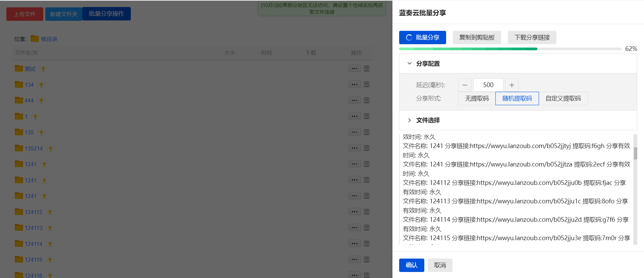Viewport: 644px width, 278px height.
Task: Select 无提取码 share mode
Action: [x=477, y=98]
